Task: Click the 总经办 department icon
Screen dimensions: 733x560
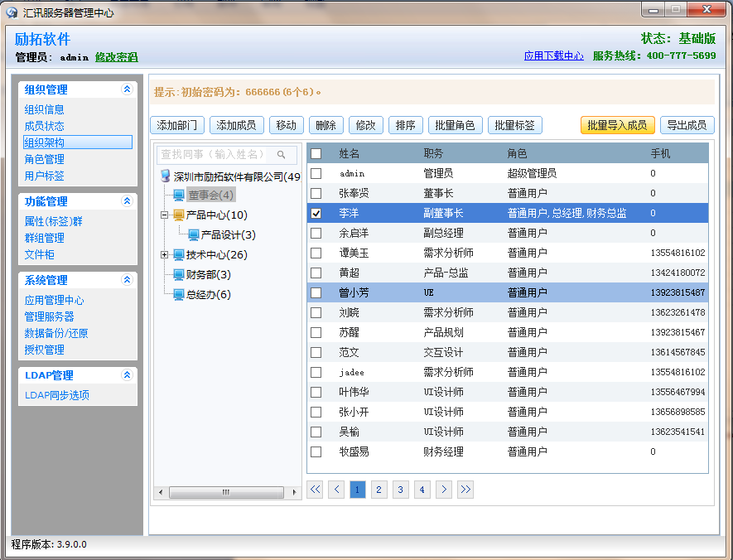Action: 179,294
